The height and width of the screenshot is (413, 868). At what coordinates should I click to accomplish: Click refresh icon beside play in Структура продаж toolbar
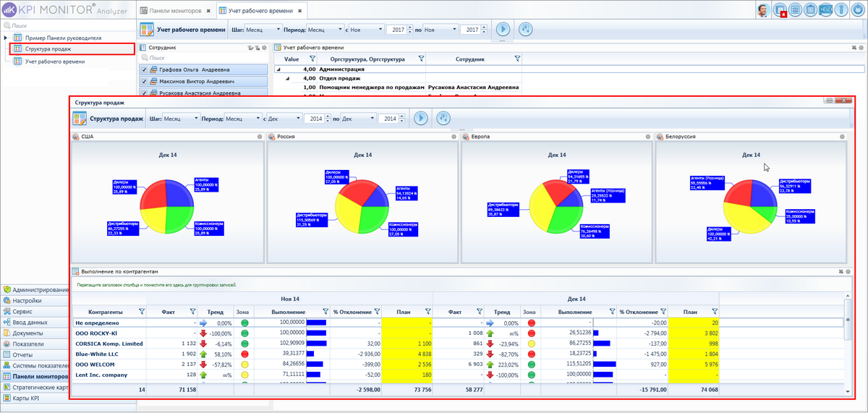click(443, 118)
